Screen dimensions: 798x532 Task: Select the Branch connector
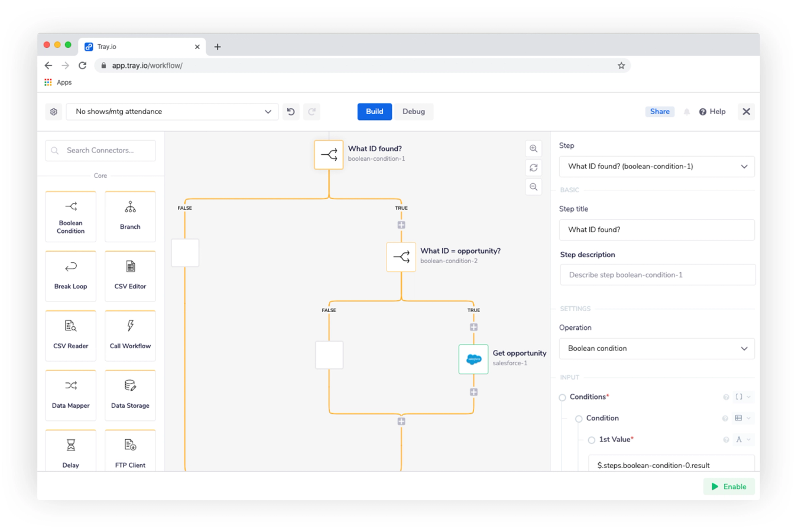point(130,216)
